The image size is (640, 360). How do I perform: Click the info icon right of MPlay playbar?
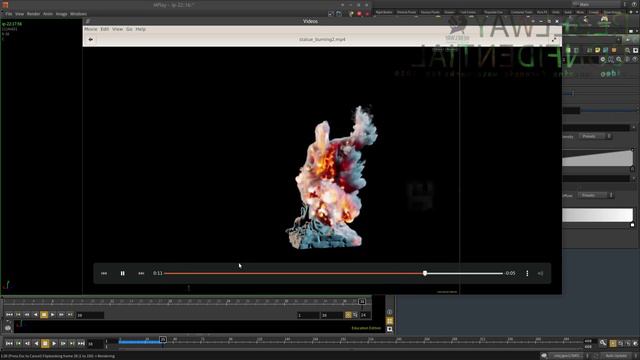[x=389, y=312]
